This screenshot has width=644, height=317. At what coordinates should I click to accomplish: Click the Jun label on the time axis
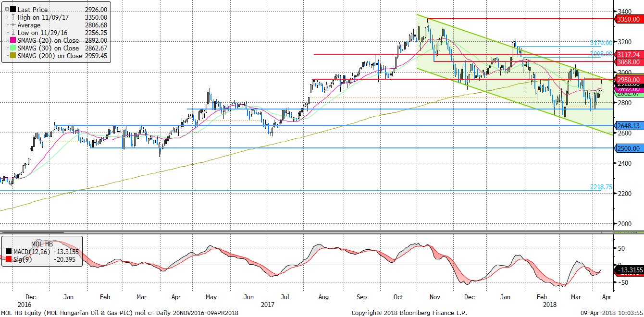point(248,297)
